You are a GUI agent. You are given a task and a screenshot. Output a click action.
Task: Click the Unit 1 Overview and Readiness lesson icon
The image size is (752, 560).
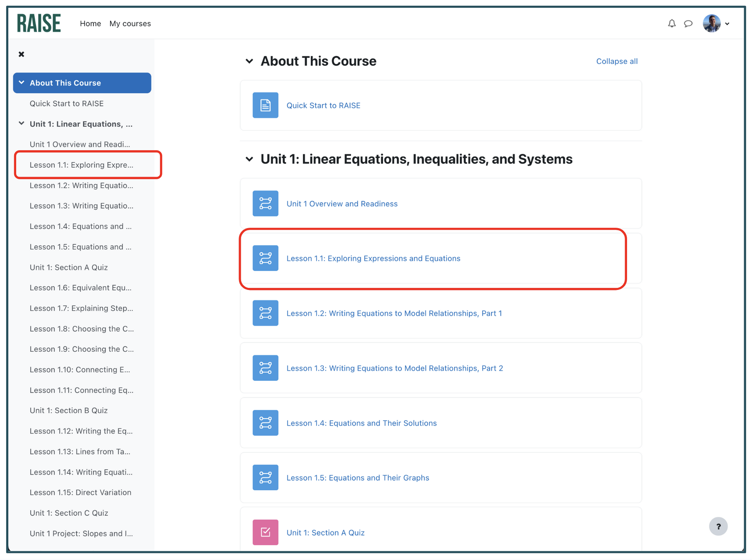tap(265, 204)
